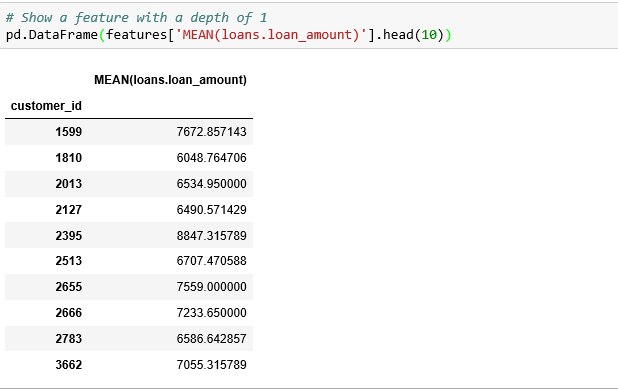Click value 7672.857143

coord(211,132)
